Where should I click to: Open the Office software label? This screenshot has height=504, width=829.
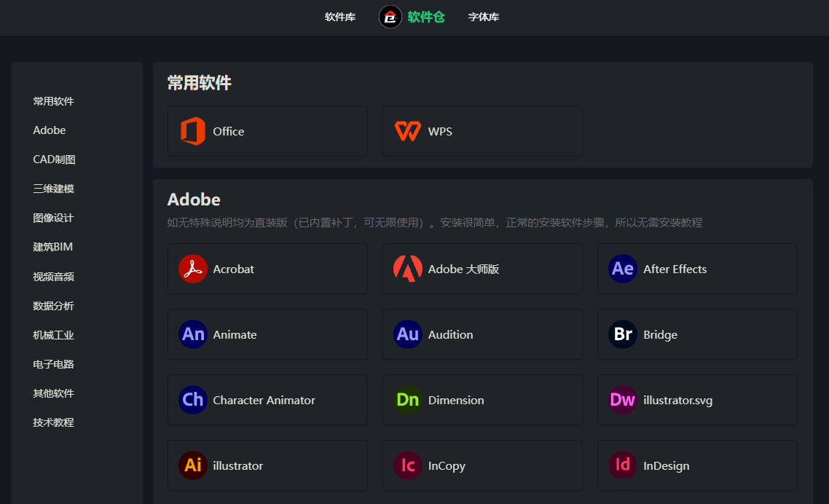pos(229,131)
